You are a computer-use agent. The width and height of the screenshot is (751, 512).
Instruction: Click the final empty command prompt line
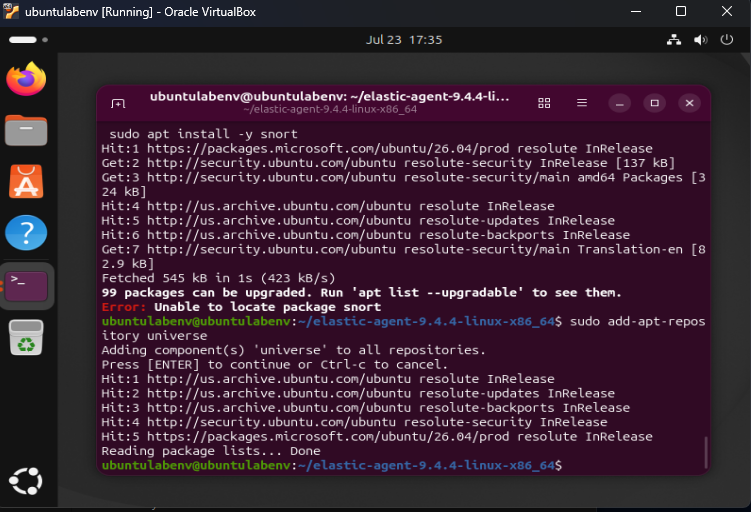coord(331,466)
